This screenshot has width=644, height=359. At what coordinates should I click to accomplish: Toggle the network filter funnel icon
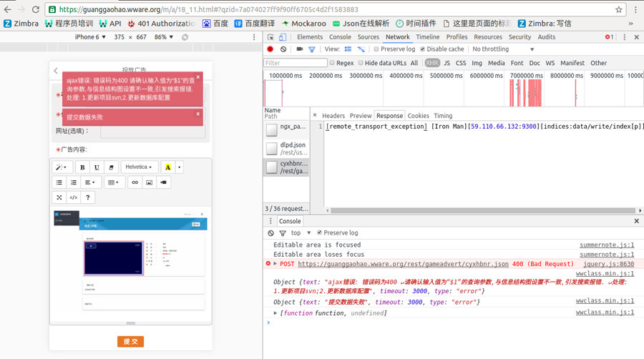click(x=312, y=49)
